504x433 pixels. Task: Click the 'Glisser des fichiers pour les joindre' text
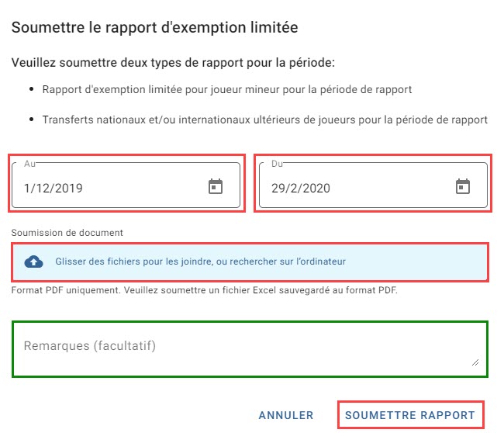[134, 262]
